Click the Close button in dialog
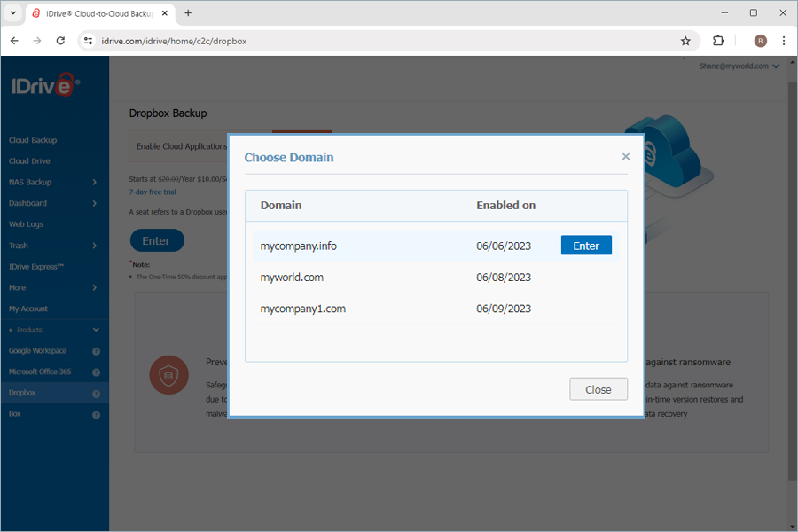798x532 pixels. click(598, 389)
